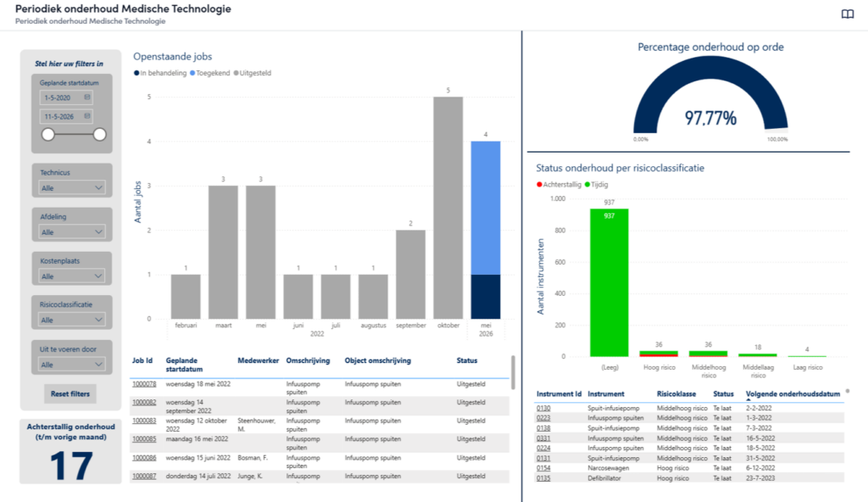Toggle the red 'Achterstallig' legend marker

click(x=539, y=185)
